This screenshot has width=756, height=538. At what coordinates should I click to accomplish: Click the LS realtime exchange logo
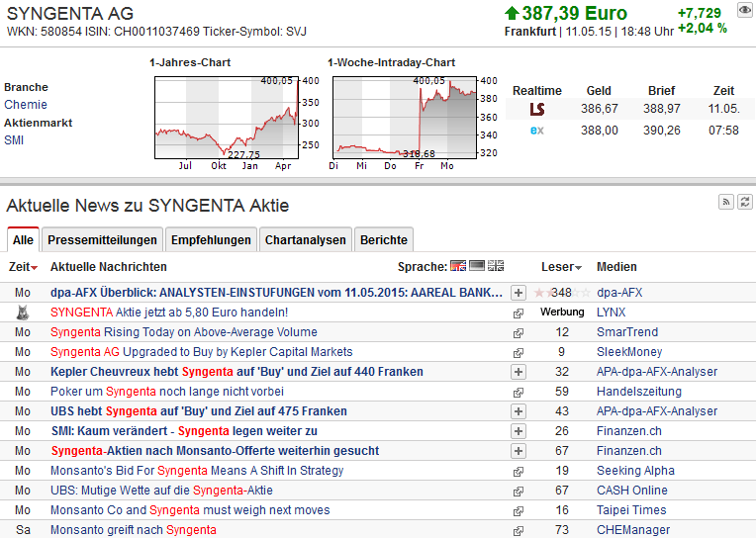point(537,109)
